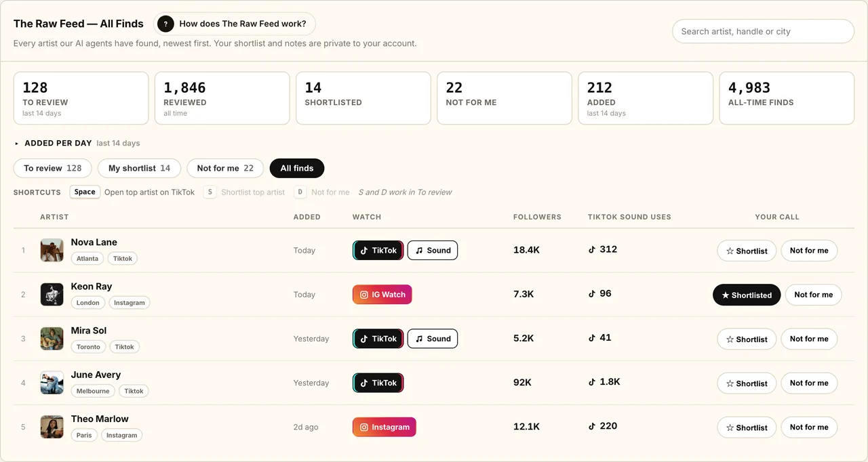
Task: Switch to the To review tab
Action: (x=53, y=168)
